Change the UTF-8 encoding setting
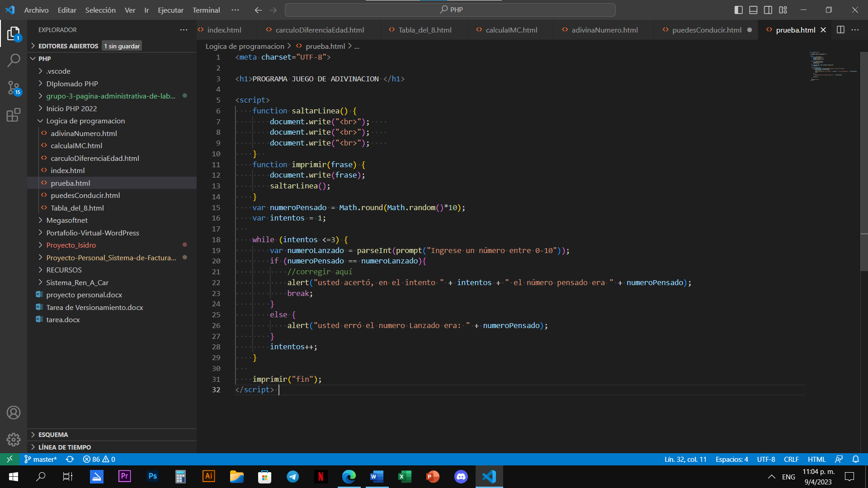 coord(766,459)
